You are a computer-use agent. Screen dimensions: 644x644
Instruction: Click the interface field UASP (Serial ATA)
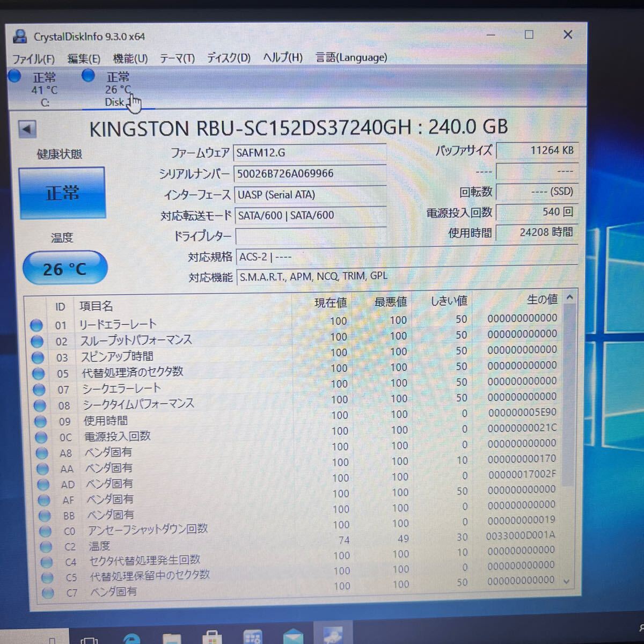[310, 194]
